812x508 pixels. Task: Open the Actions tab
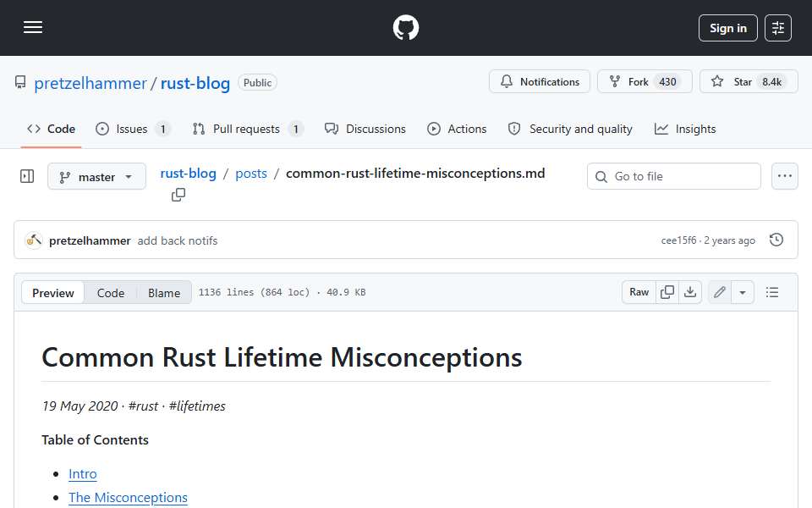click(457, 129)
